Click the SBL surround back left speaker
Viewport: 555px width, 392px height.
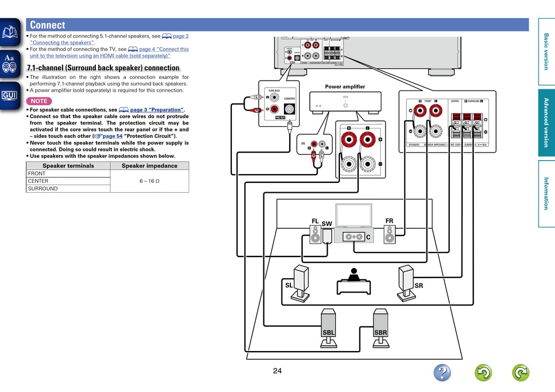(328, 328)
